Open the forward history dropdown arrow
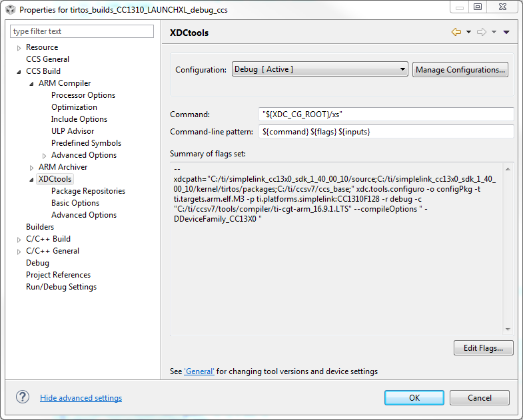 tap(494, 32)
